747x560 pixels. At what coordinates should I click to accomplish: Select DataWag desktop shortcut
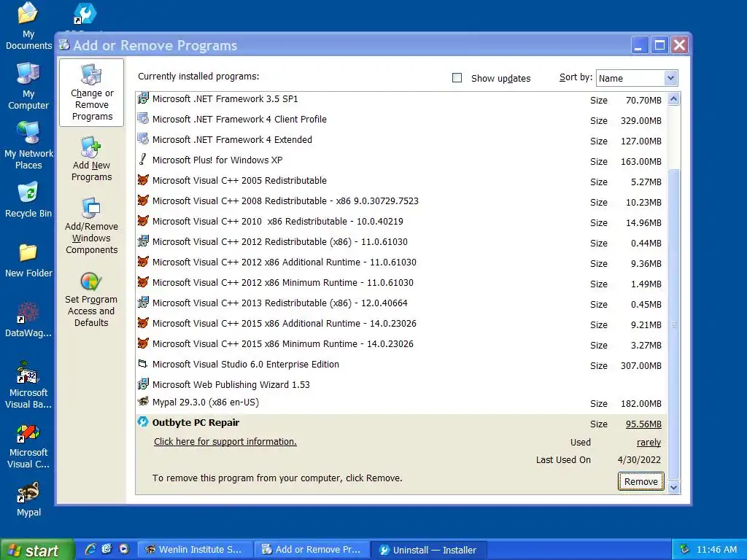coord(28,319)
